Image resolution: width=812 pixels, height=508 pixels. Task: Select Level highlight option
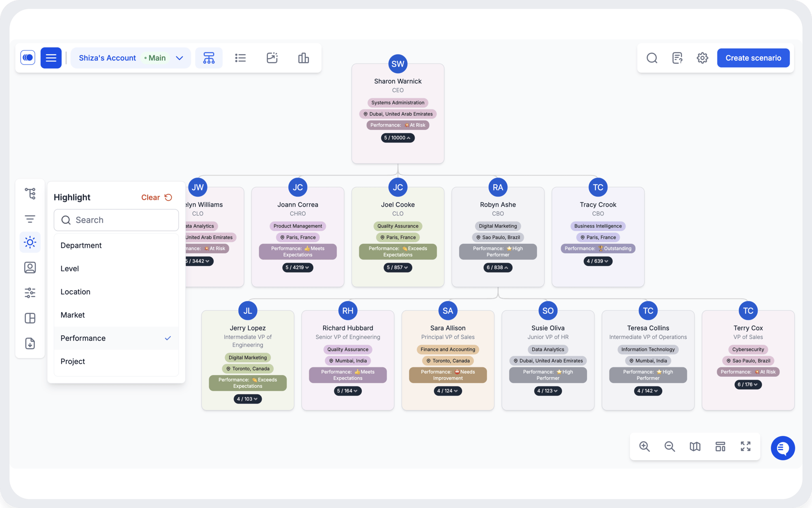116,269
